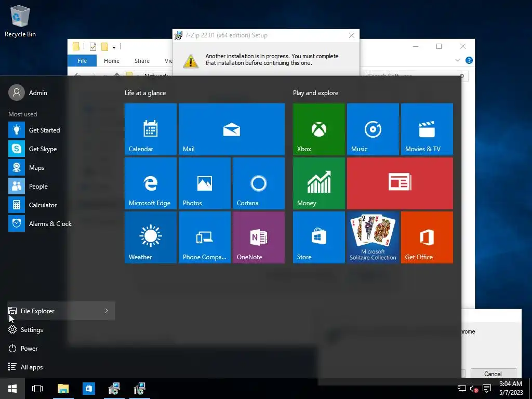532x399 pixels.
Task: Click the taskbar clock and date
Action: tap(511, 389)
